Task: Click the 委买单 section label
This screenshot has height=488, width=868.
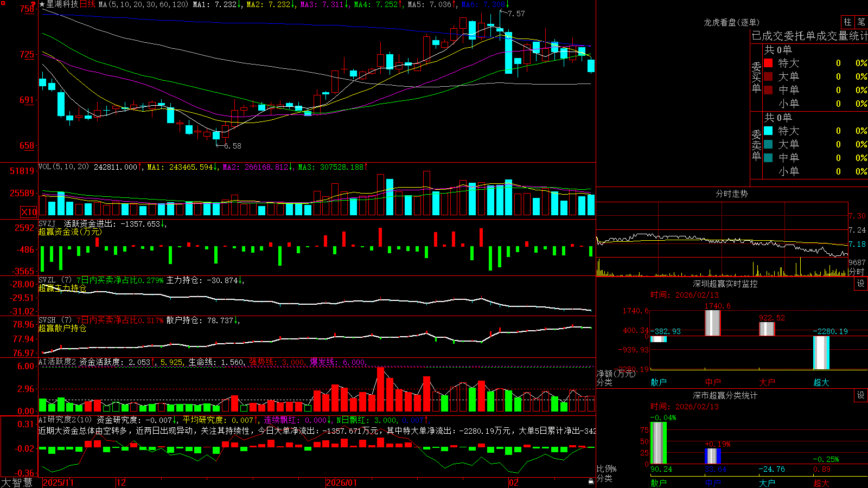Action: click(756, 77)
